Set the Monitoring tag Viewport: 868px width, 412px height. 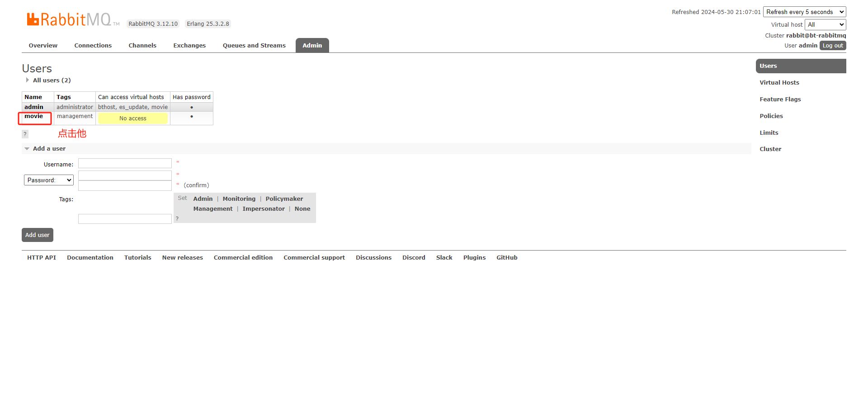(239, 199)
